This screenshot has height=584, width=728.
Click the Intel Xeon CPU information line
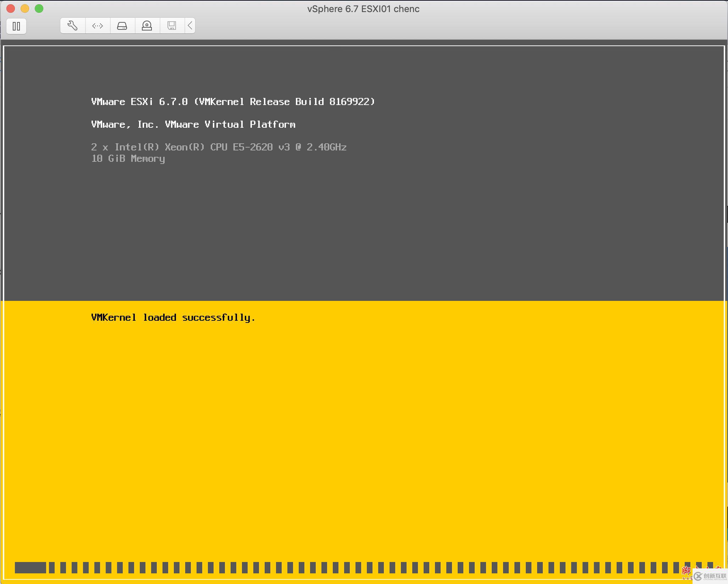point(219,147)
